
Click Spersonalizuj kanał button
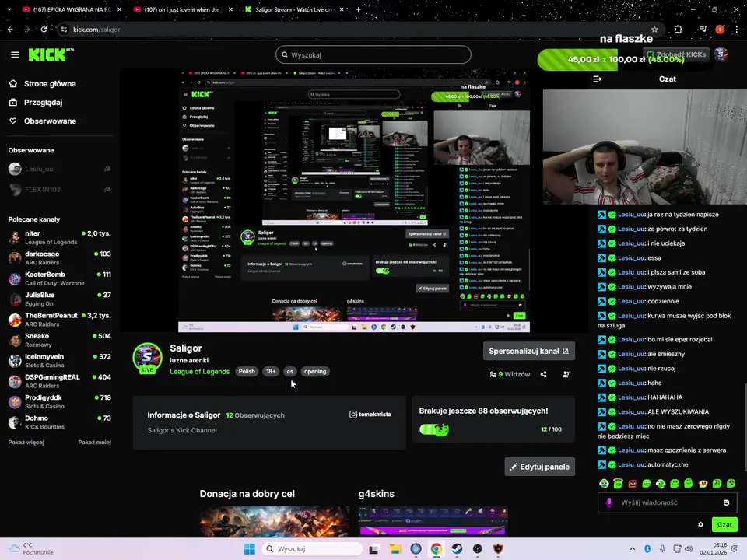click(x=529, y=351)
